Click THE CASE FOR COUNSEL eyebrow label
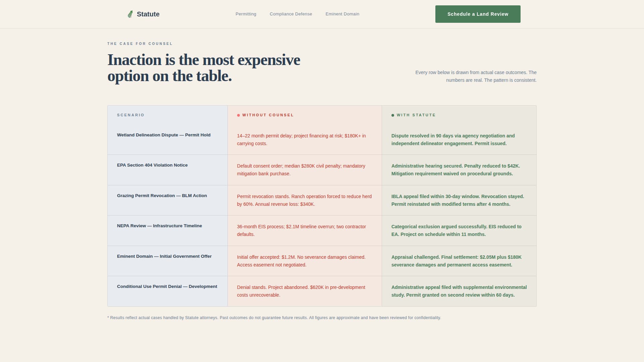The height and width of the screenshot is (362, 644). (140, 44)
